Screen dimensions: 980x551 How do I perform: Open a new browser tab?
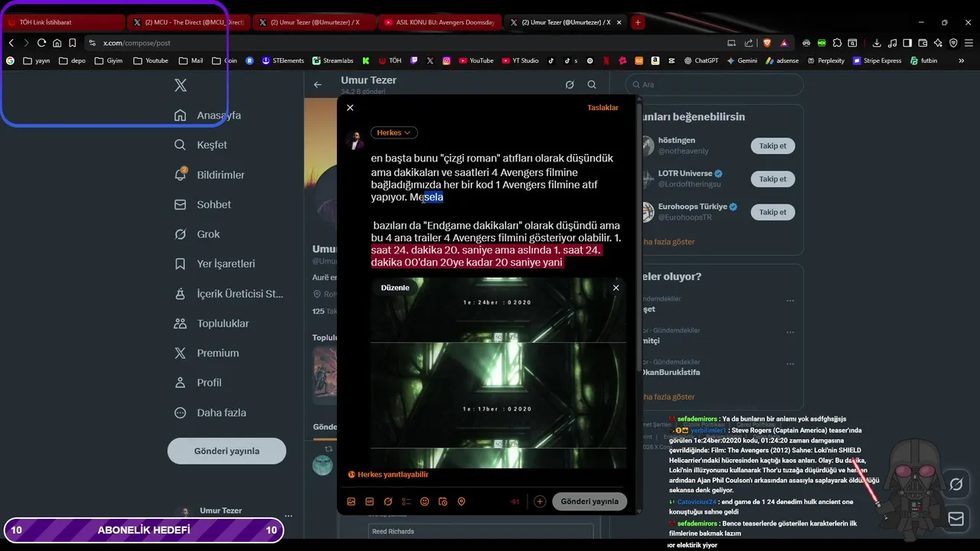pyautogui.click(x=638, y=22)
